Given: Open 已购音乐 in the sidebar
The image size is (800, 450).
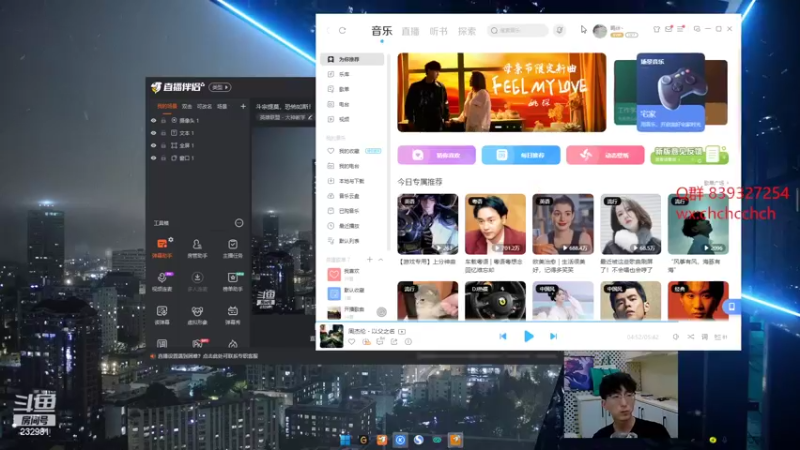Looking at the screenshot, I should click(349, 211).
